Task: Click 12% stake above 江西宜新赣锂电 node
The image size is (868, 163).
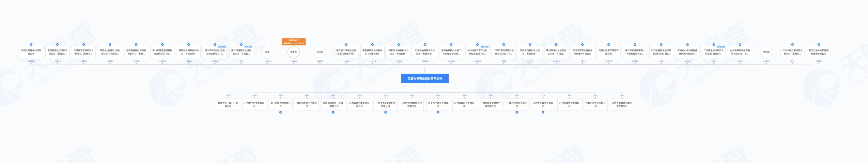Action: (x=622, y=95)
